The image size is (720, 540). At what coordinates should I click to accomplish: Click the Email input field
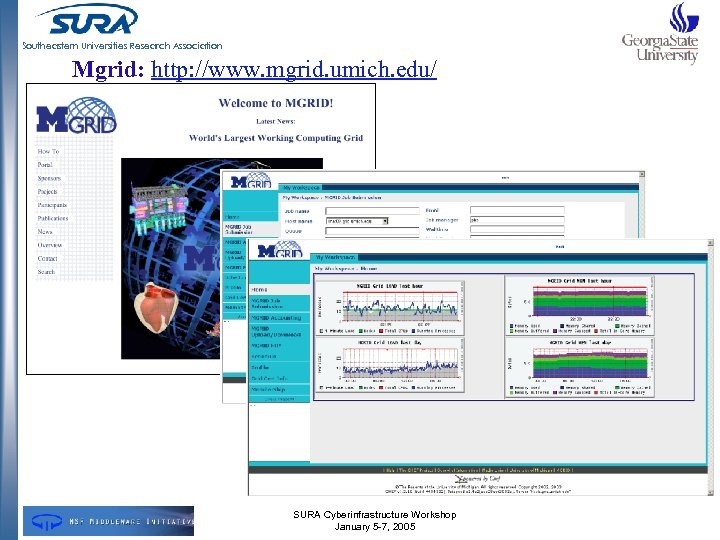coord(517,210)
